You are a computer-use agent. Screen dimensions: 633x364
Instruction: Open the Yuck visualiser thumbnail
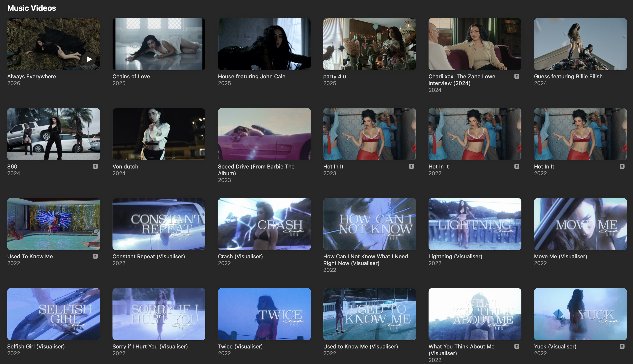[x=580, y=314]
